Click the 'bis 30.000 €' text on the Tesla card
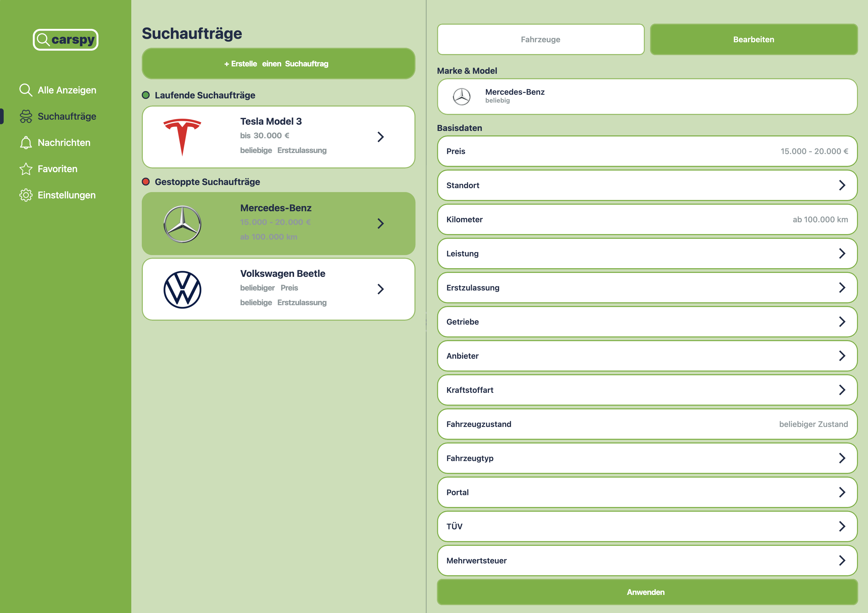Viewport: 868px width, 613px height. (265, 136)
